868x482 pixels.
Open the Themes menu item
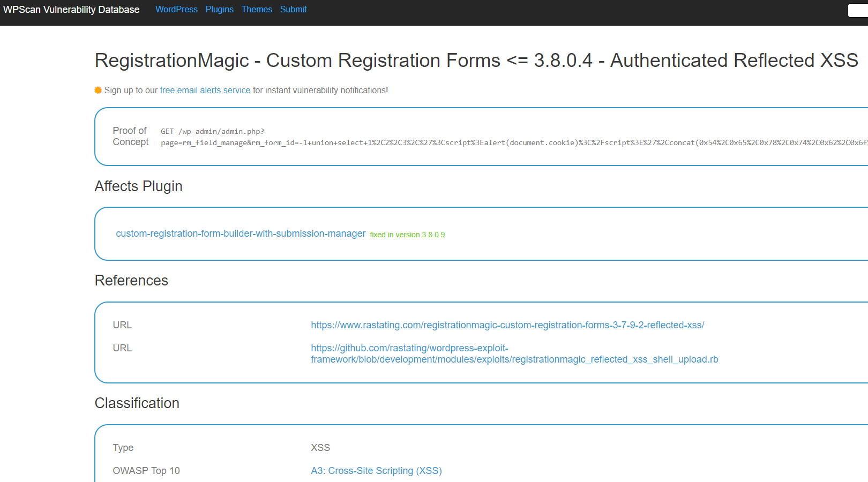(257, 10)
